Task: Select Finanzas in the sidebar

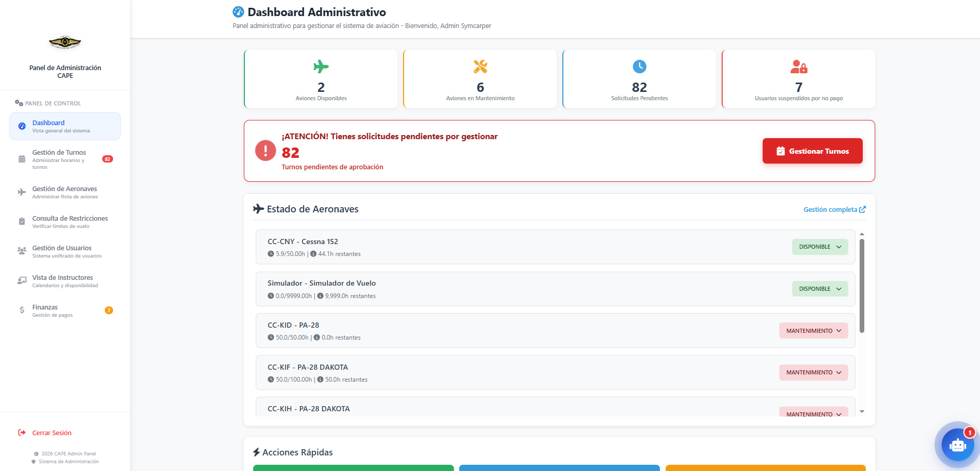Action: [45, 307]
